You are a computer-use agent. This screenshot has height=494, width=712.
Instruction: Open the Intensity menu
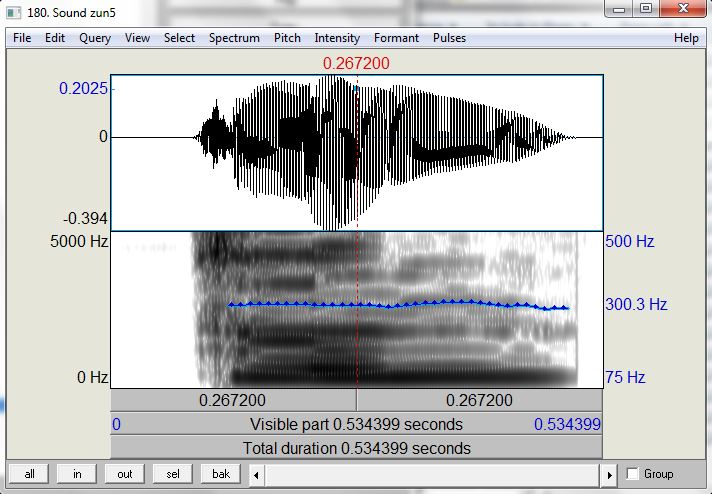point(337,38)
